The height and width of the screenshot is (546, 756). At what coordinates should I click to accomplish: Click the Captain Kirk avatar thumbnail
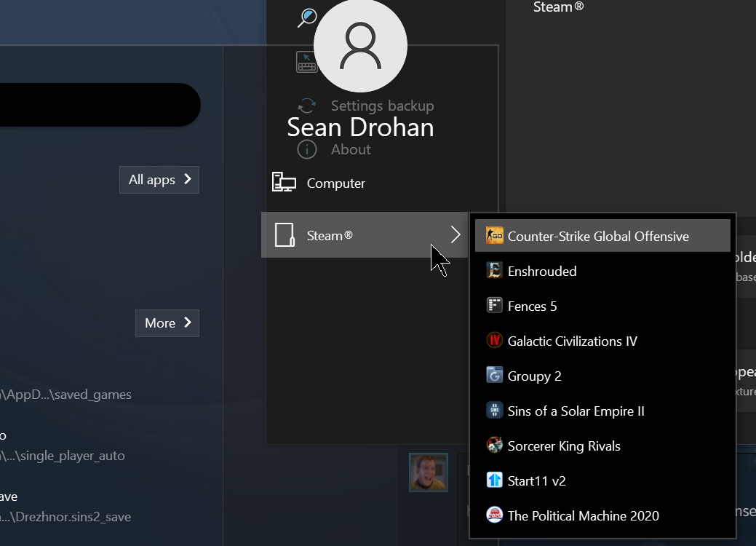coord(428,472)
